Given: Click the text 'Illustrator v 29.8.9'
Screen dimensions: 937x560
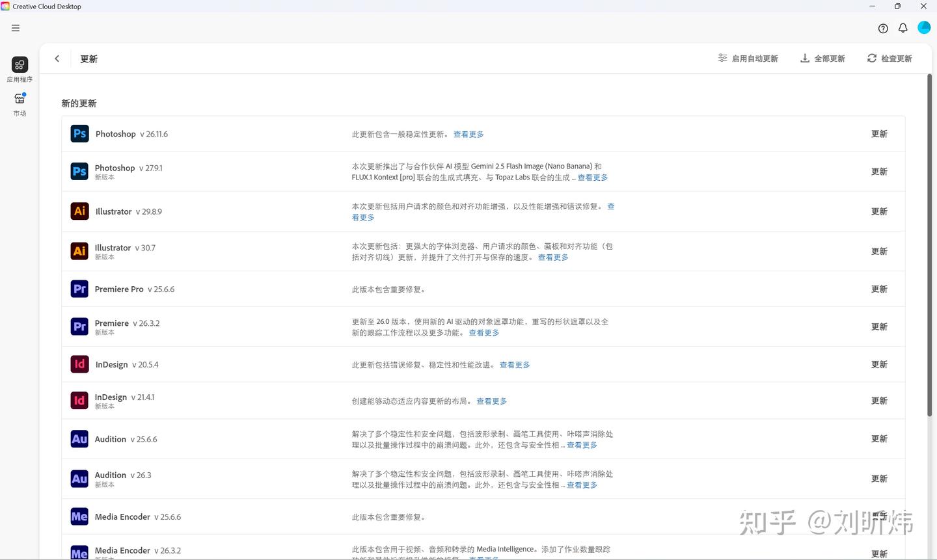Looking at the screenshot, I should tap(129, 211).
